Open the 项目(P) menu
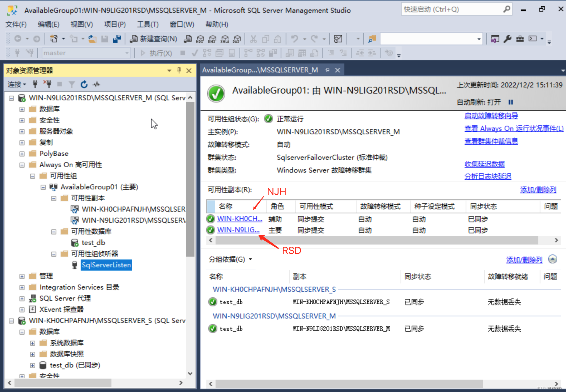Viewport: 566px width, 392px height. point(115,24)
